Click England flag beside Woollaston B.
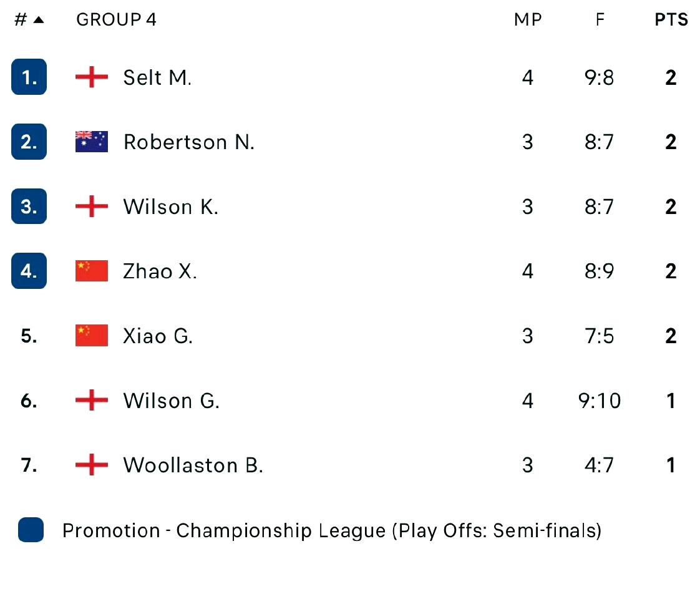700x599 pixels. click(91, 465)
